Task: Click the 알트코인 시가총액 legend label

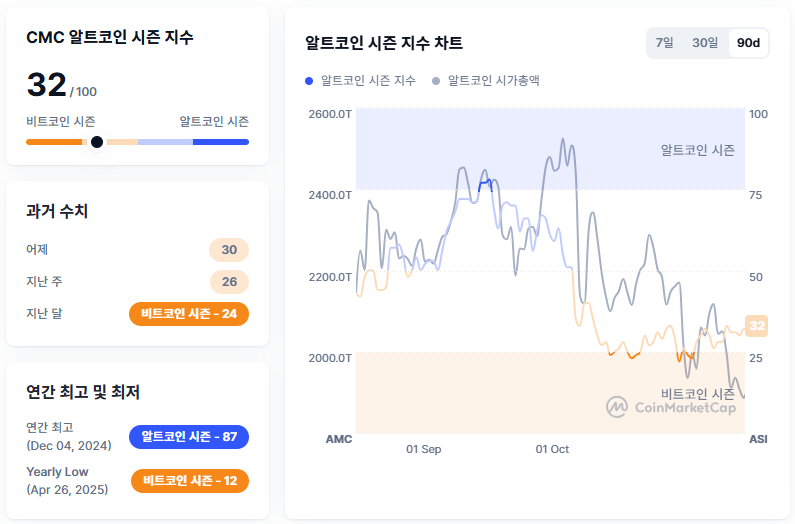Action: coord(494,80)
